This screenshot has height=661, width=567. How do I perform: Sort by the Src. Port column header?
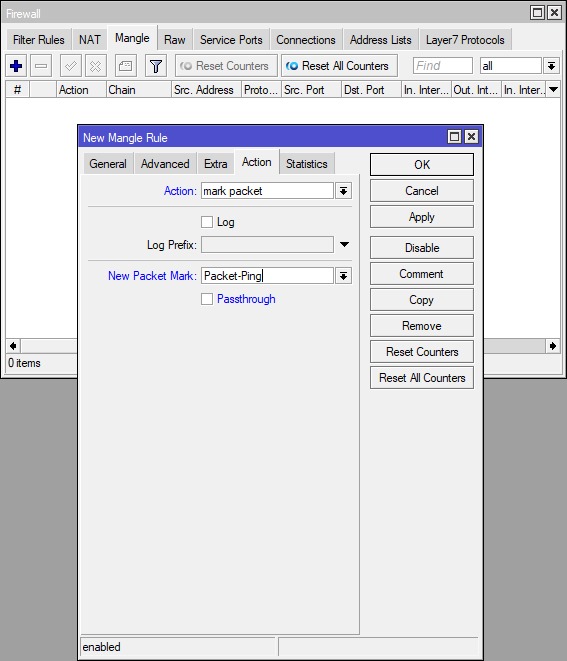tap(311, 89)
